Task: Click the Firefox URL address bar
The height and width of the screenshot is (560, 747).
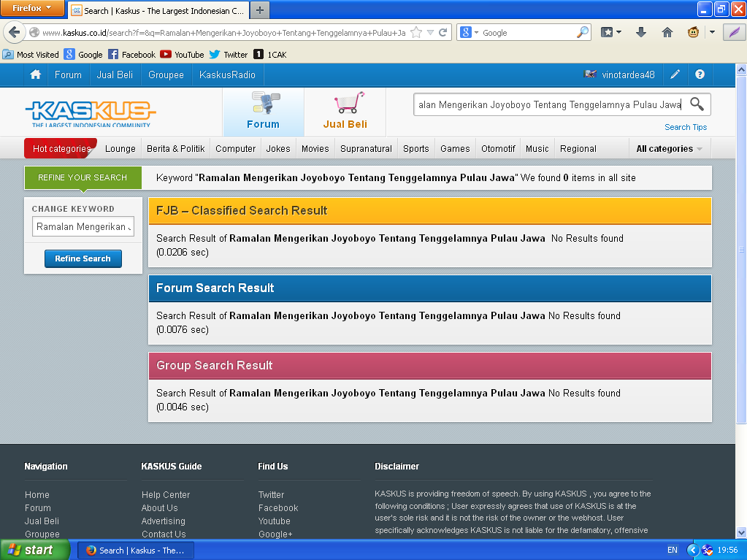Action: pyautogui.click(x=223, y=32)
